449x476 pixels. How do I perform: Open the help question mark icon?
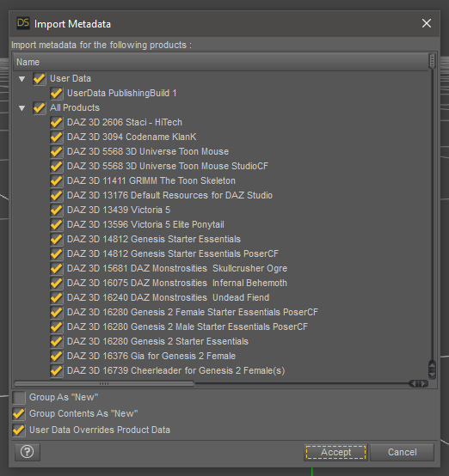[28, 452]
